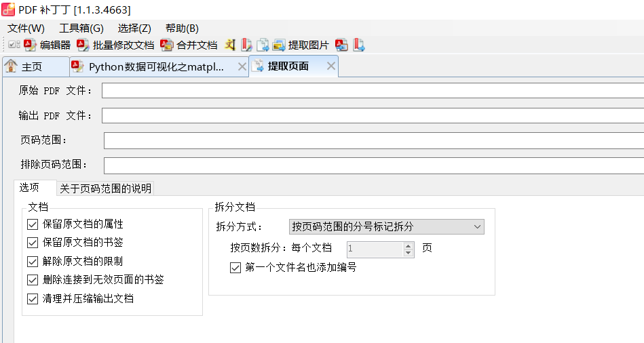Image resolution: width=644 pixels, height=343 pixels.
Task: Close the Python数据可视化之matpl... tab
Action: (x=242, y=66)
